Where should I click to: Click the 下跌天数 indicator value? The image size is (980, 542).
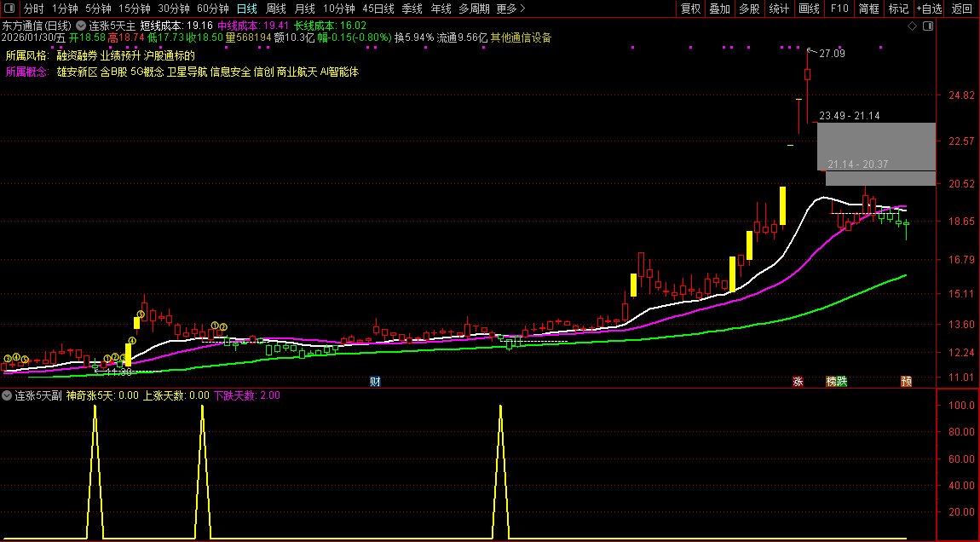247,395
